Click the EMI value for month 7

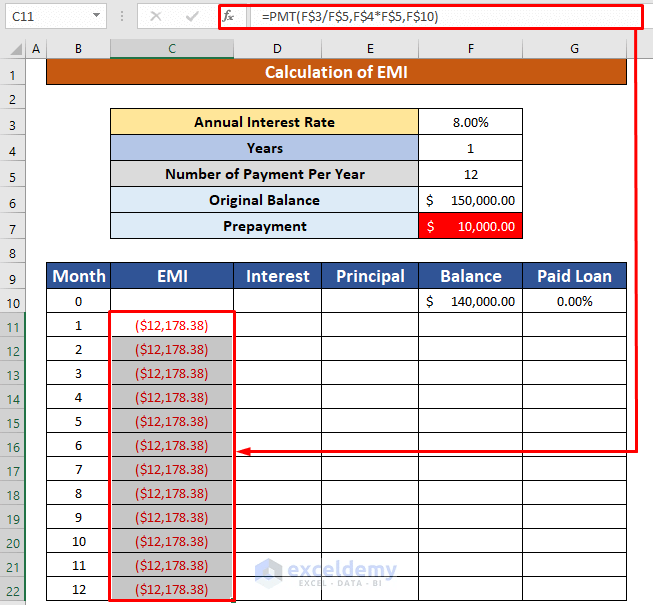coord(172,469)
